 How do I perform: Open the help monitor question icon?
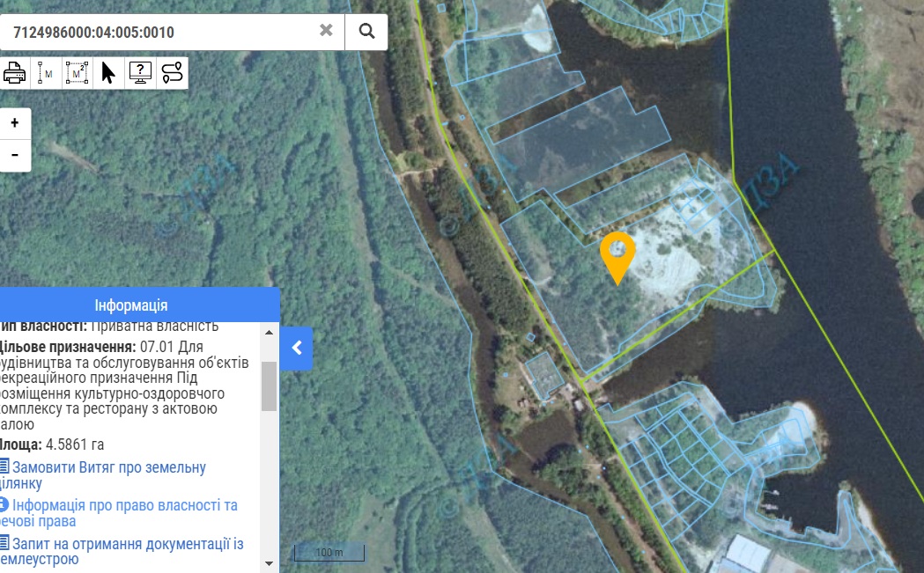point(140,73)
